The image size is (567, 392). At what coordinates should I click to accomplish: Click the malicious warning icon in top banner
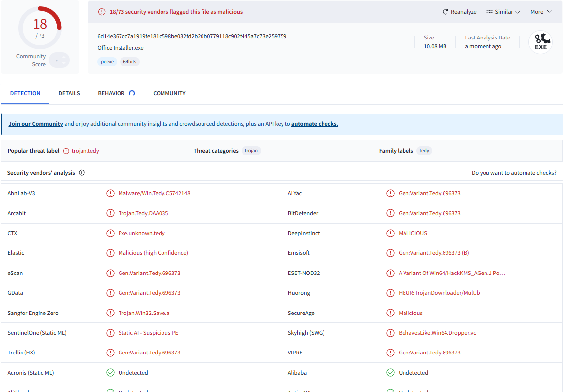point(102,12)
